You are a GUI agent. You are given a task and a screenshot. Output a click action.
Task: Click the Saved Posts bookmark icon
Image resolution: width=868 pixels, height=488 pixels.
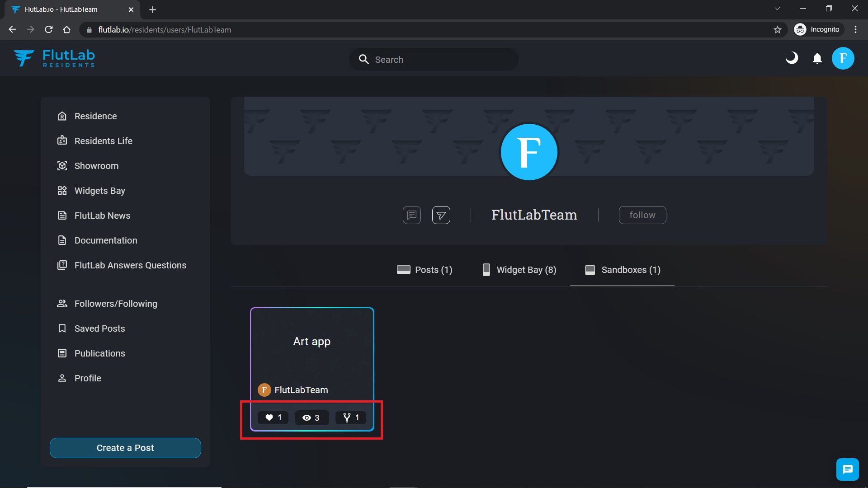(x=62, y=328)
